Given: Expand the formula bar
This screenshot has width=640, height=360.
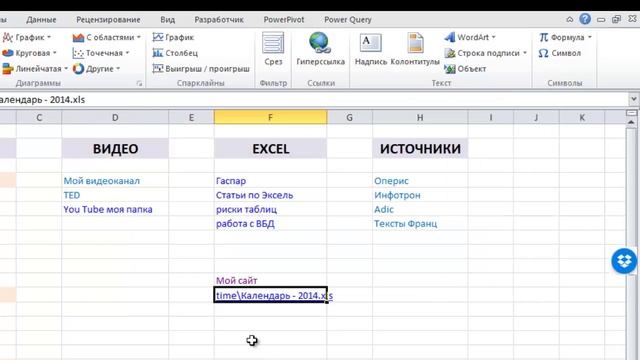Looking at the screenshot, I should (633, 99).
